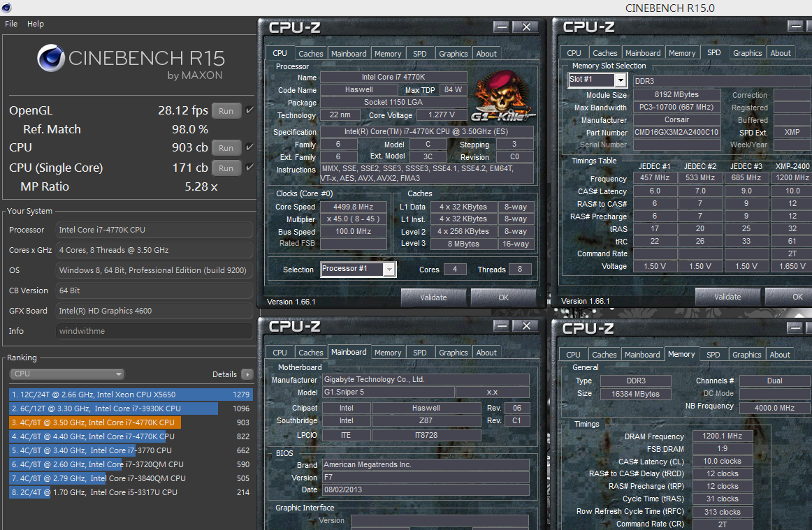
Task: Click Validate in the top-right CPU-Z window
Action: pos(727,296)
